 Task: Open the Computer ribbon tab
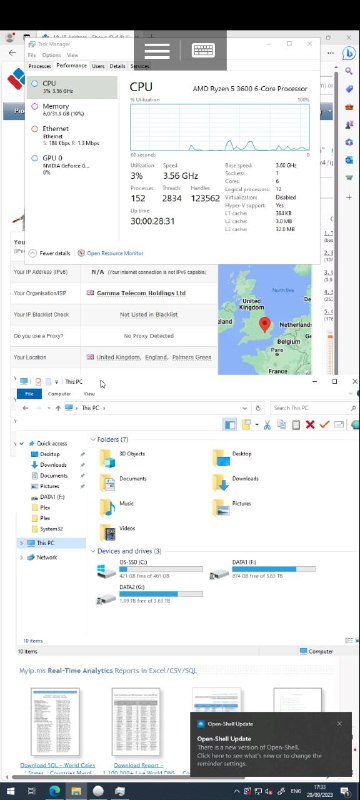tap(59, 394)
